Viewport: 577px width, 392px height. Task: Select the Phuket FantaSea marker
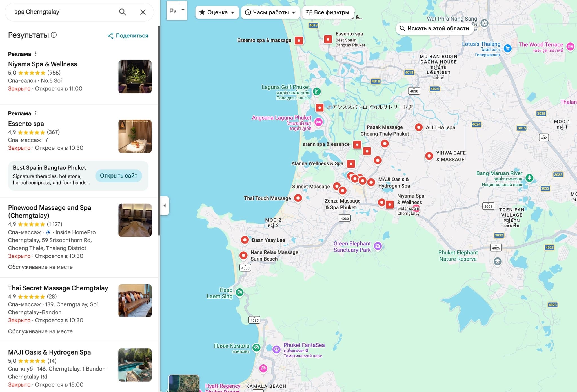click(276, 350)
